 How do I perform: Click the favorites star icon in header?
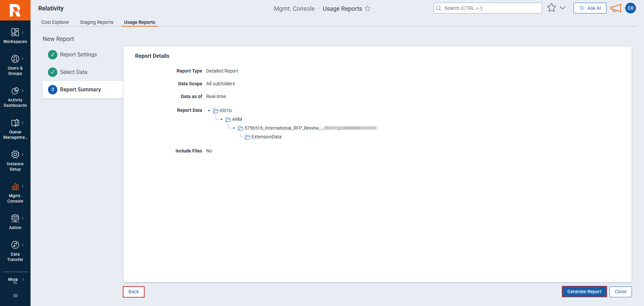click(x=552, y=8)
